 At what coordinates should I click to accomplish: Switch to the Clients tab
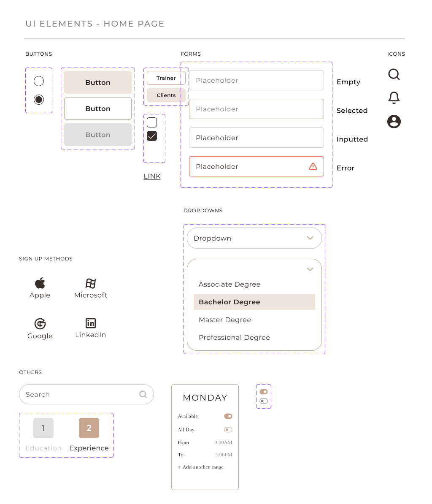165,95
